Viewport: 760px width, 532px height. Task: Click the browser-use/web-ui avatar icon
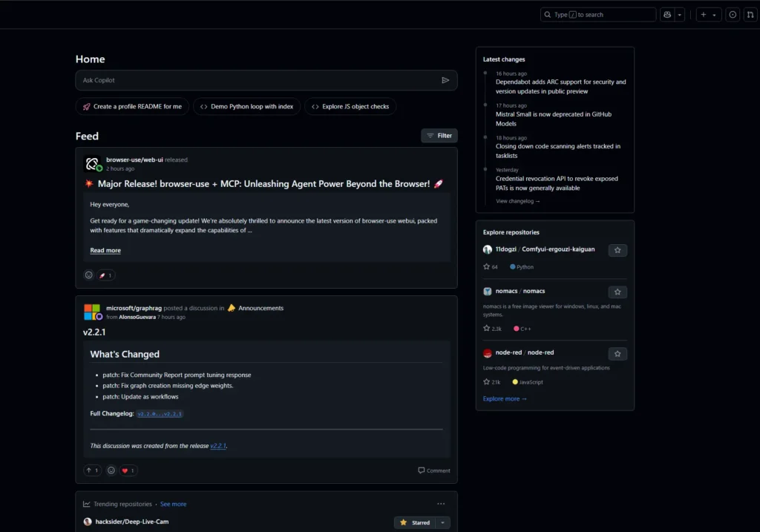(x=92, y=164)
